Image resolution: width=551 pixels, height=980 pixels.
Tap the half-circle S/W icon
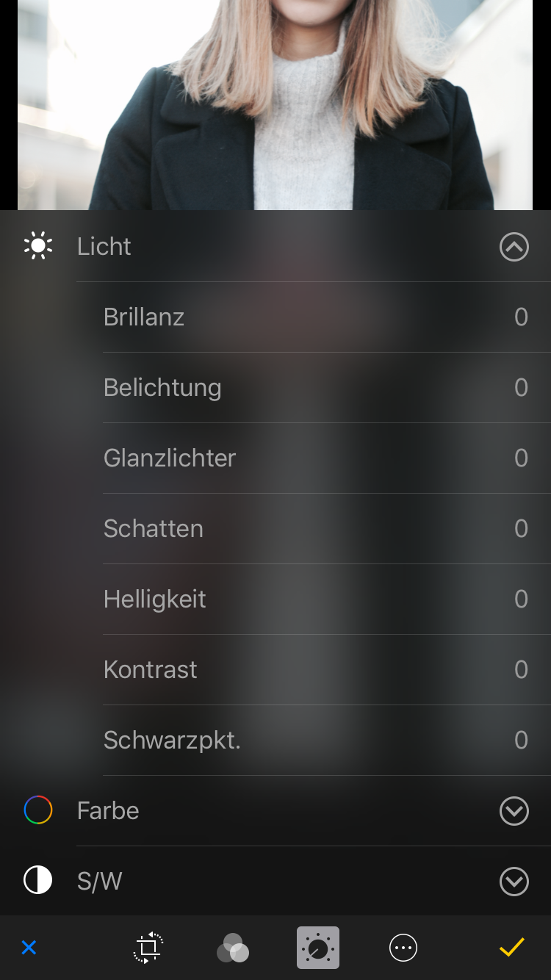(x=38, y=880)
